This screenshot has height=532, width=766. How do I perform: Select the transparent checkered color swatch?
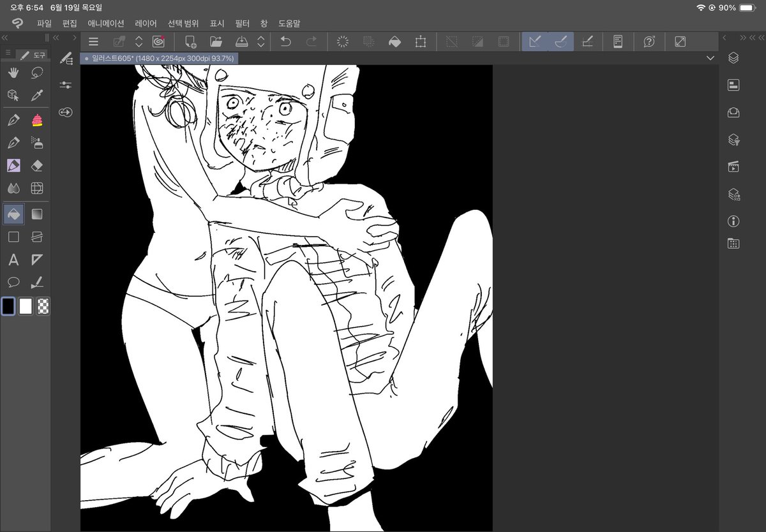43,306
